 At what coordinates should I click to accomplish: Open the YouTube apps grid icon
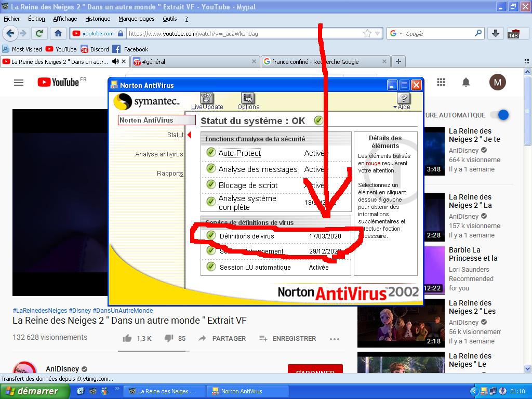[441, 82]
